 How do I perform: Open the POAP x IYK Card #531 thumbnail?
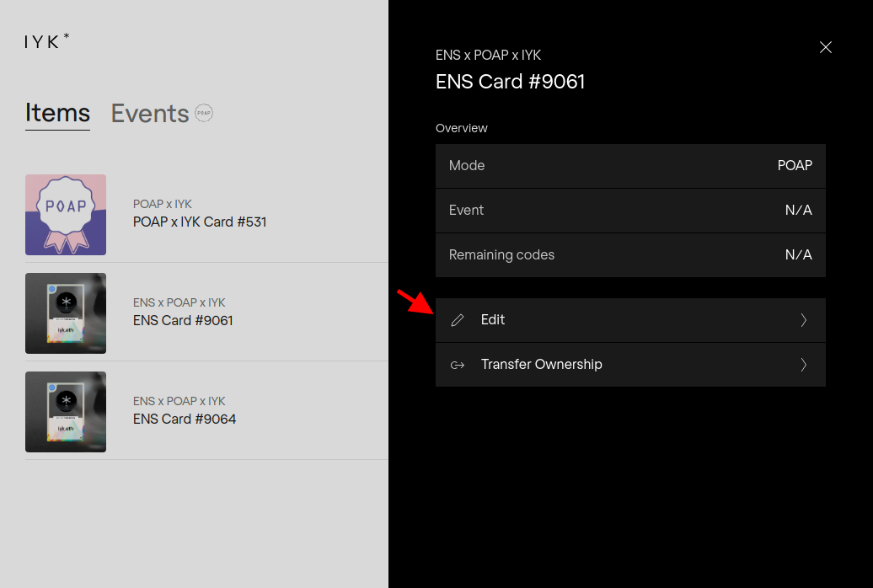coord(66,215)
